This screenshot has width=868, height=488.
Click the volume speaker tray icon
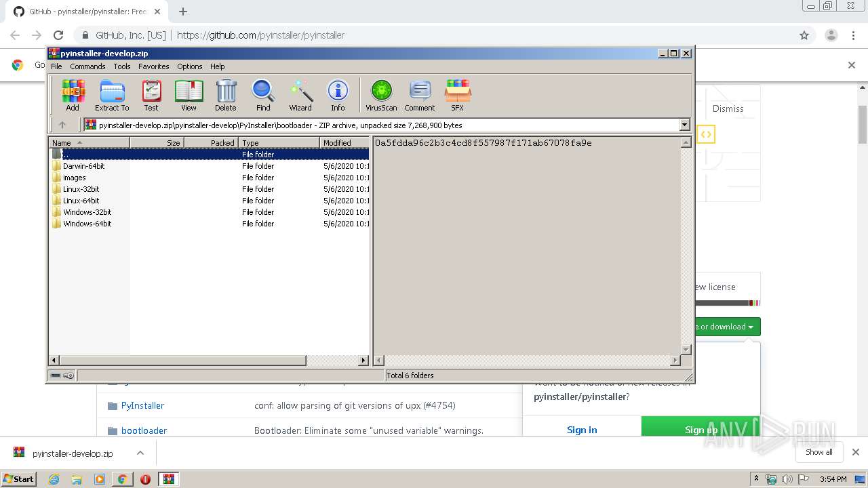(x=787, y=479)
